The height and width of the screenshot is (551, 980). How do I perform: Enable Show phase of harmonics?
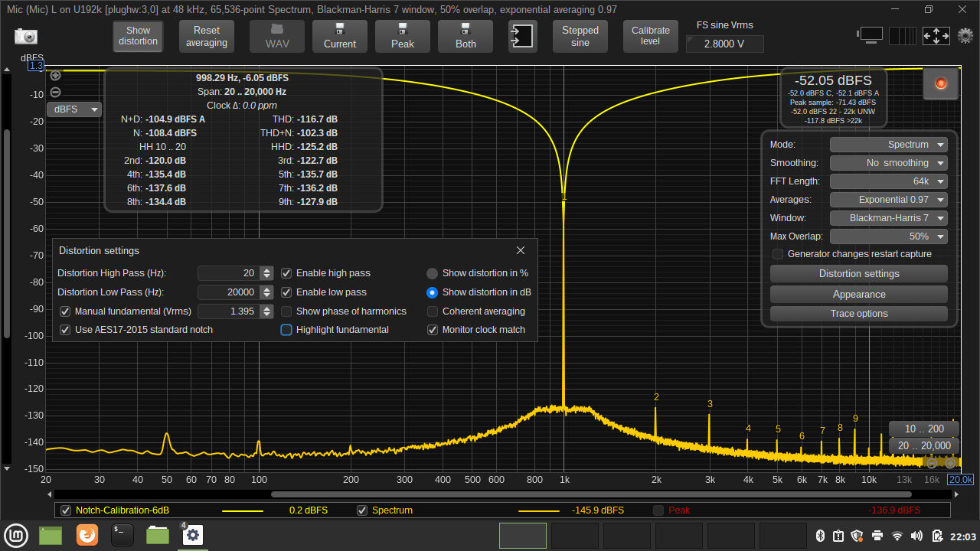[286, 311]
